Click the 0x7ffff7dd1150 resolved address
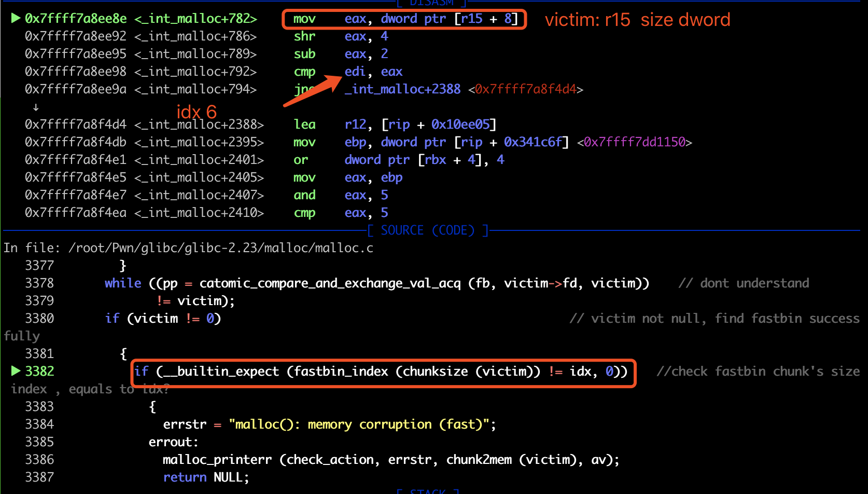 tap(634, 142)
